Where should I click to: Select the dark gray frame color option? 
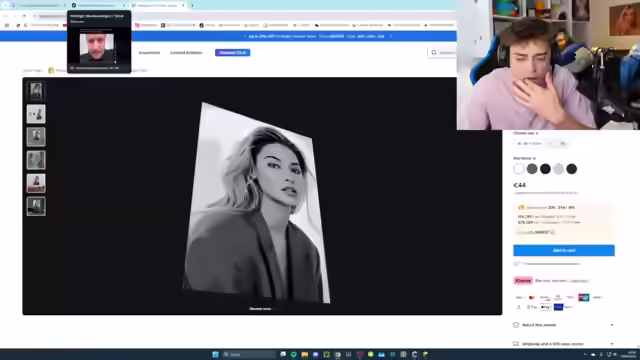pyautogui.click(x=532, y=169)
